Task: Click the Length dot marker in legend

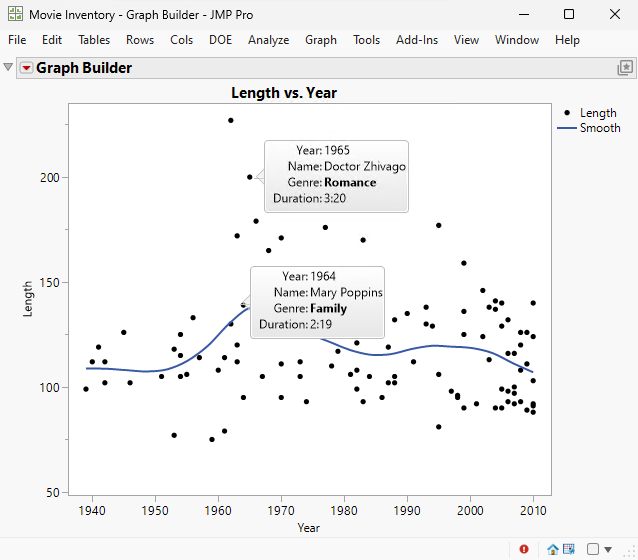Action: (x=568, y=113)
